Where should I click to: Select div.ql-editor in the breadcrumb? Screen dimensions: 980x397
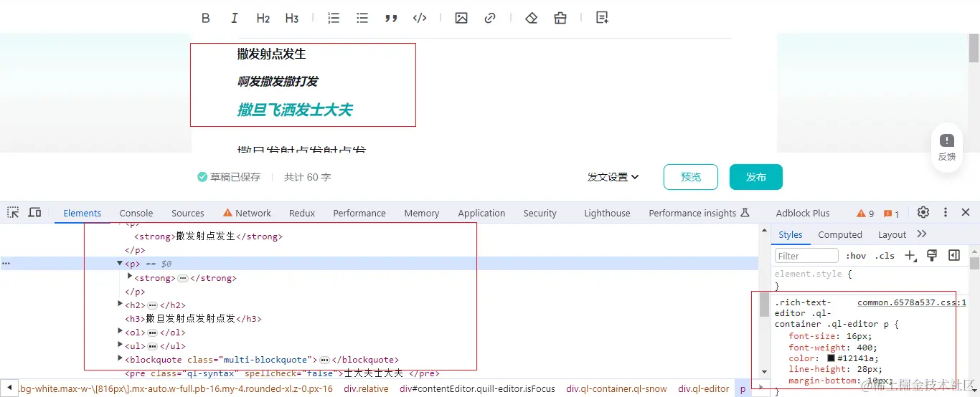coord(703,388)
